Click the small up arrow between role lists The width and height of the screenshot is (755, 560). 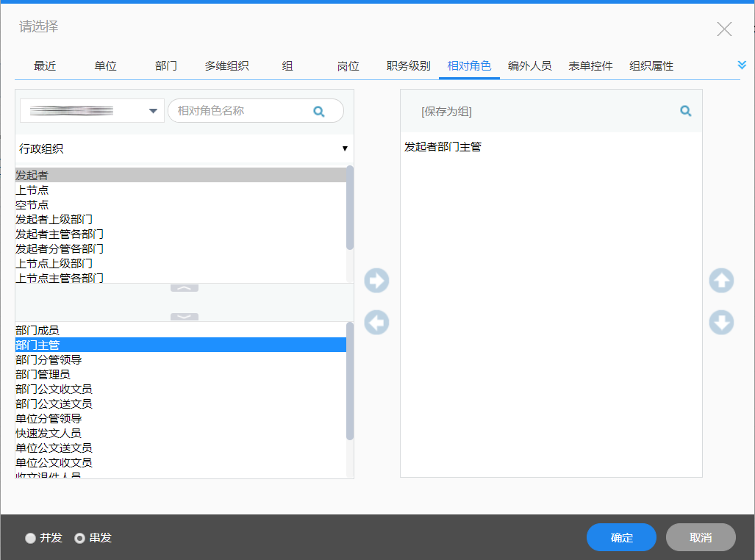pyautogui.click(x=183, y=287)
